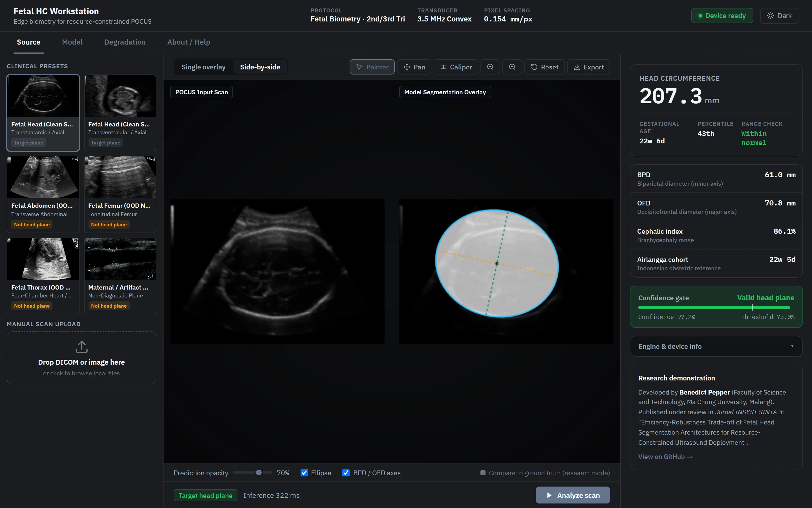Go to About / Help tab
812x508 pixels.
[x=189, y=42]
